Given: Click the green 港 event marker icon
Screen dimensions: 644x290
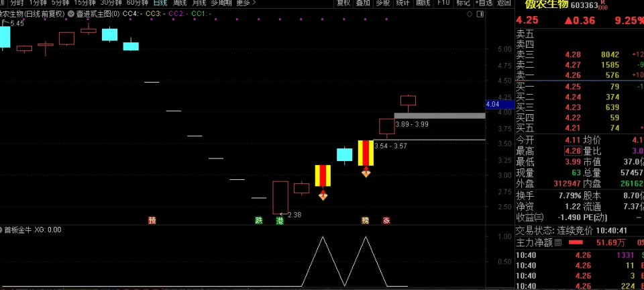Looking at the screenshot, I should (280, 220).
